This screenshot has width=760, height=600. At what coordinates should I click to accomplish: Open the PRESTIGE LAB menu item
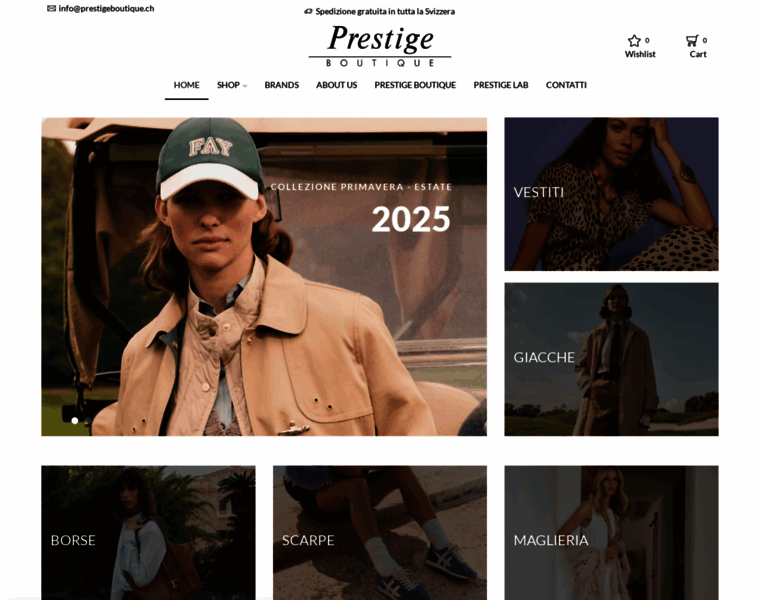click(x=501, y=85)
